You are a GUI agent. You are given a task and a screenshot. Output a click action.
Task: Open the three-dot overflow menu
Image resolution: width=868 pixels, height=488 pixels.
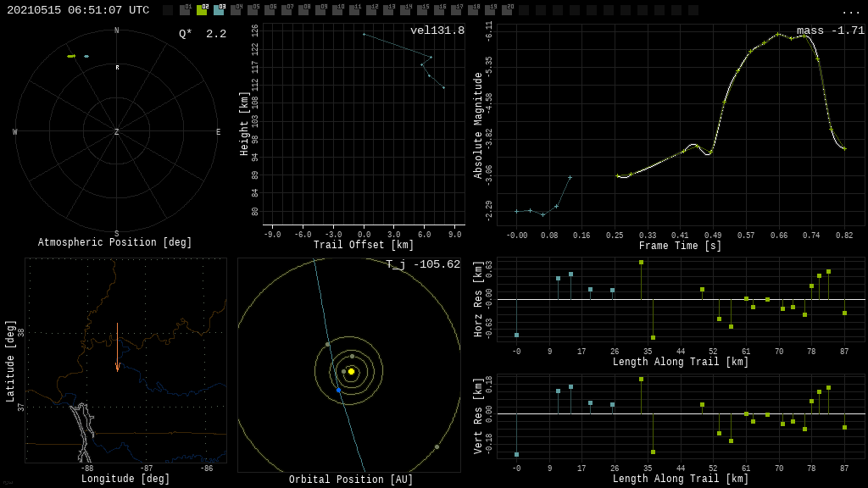tap(850, 10)
